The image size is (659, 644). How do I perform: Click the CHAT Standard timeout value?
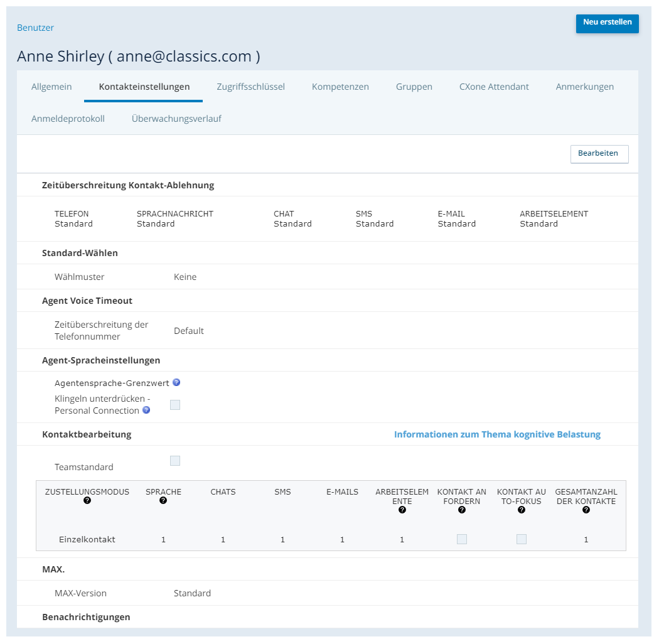pyautogui.click(x=292, y=223)
